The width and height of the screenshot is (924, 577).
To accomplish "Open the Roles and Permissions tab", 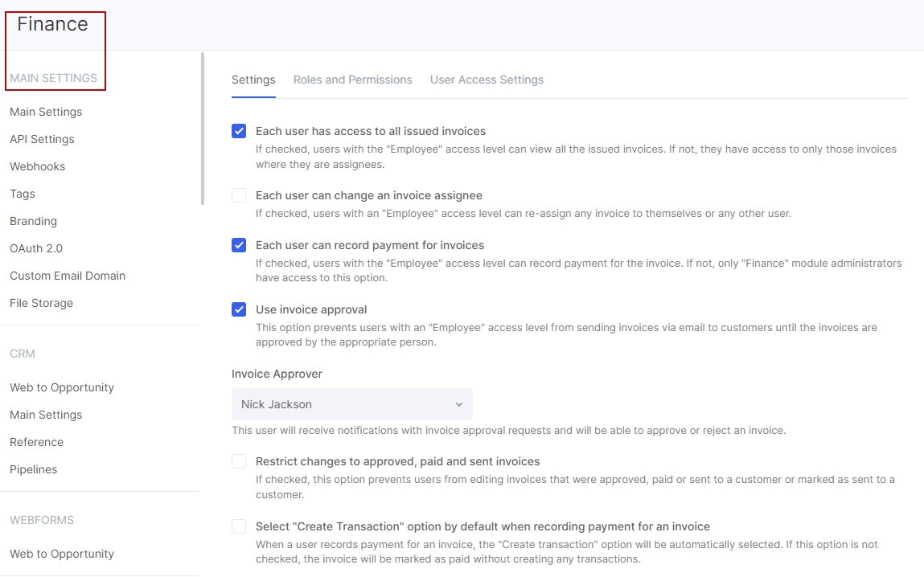I will click(x=353, y=80).
